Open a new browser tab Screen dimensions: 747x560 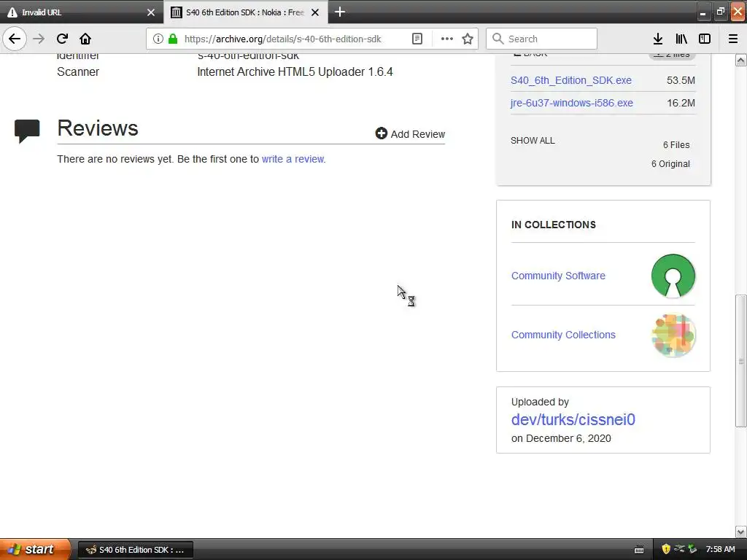click(340, 12)
